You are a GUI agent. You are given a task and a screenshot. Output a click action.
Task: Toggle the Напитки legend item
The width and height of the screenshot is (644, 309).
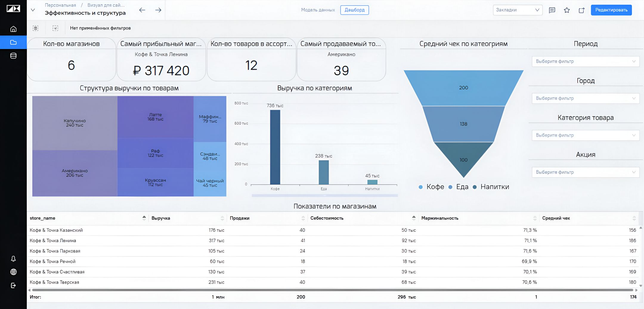(x=491, y=187)
